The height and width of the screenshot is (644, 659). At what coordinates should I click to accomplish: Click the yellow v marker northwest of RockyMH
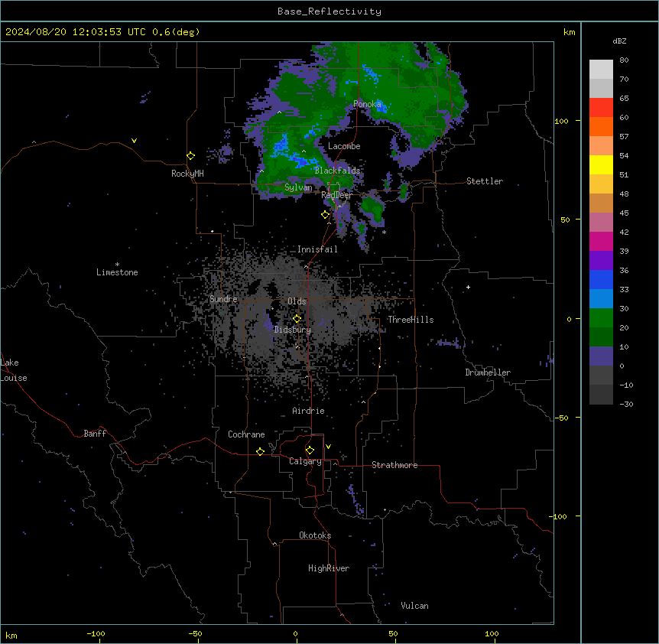(134, 141)
